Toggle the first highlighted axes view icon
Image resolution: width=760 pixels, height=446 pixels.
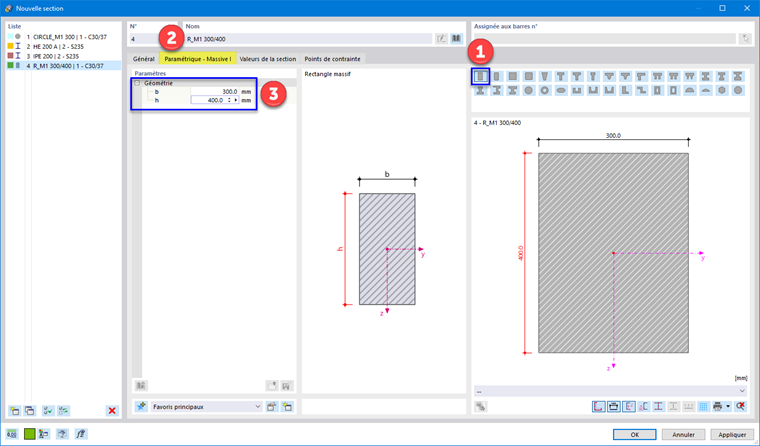[599, 406]
